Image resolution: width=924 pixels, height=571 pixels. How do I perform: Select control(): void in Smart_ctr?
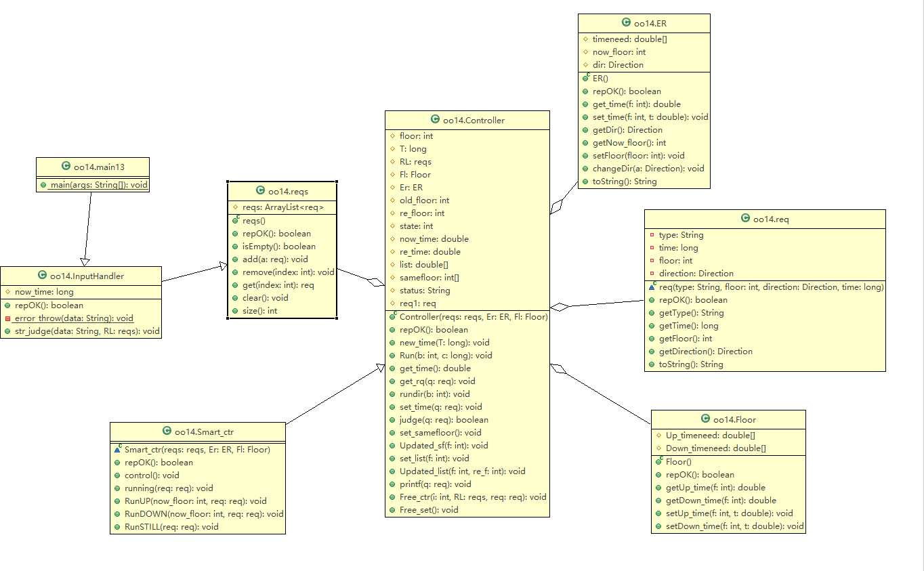pyautogui.click(x=152, y=475)
